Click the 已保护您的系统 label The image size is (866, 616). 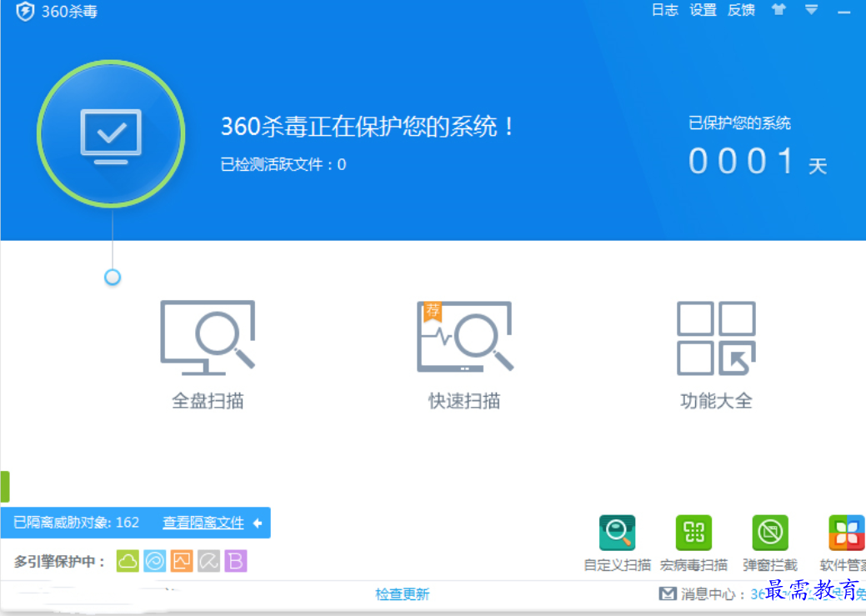click(739, 123)
